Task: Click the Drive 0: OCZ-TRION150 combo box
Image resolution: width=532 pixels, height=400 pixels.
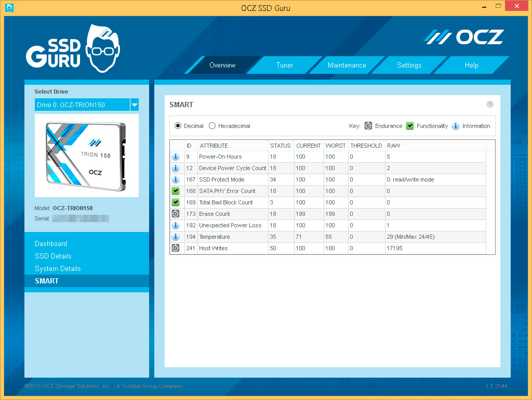Action: tap(87, 105)
